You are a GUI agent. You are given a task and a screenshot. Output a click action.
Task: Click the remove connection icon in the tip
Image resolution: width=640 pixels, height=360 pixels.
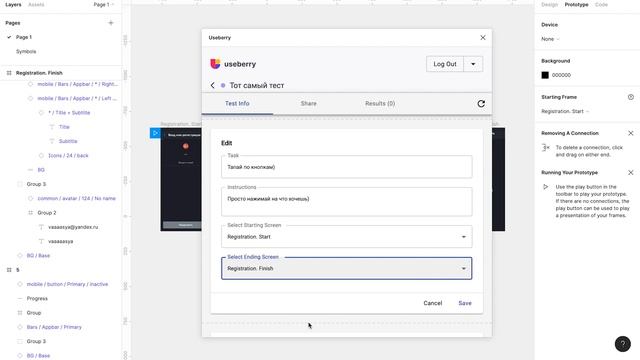coord(546,147)
